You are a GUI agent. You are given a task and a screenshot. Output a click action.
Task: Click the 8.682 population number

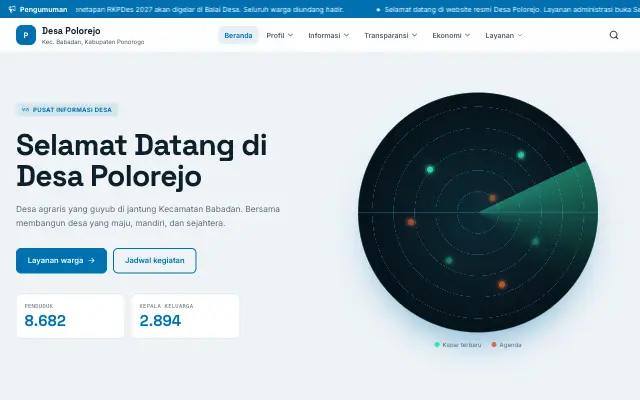click(x=45, y=321)
